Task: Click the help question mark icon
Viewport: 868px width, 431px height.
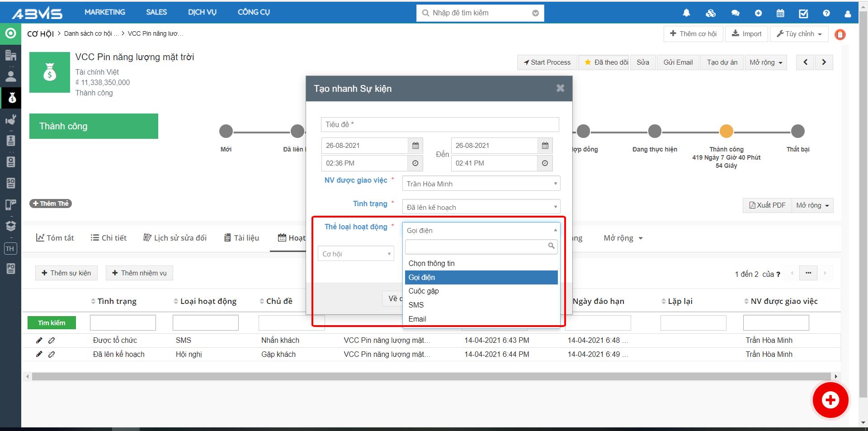Action: [x=826, y=13]
